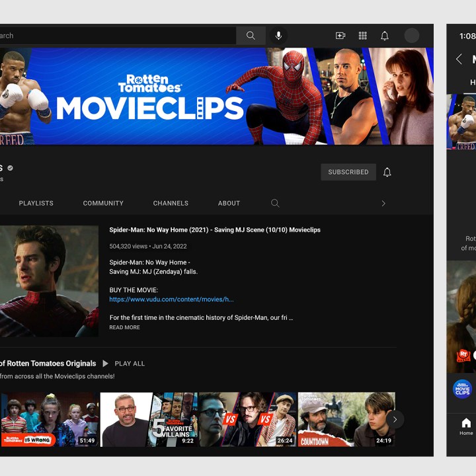This screenshot has height=476, width=476.
Task: Open notifications bell in top bar
Action: [385, 36]
